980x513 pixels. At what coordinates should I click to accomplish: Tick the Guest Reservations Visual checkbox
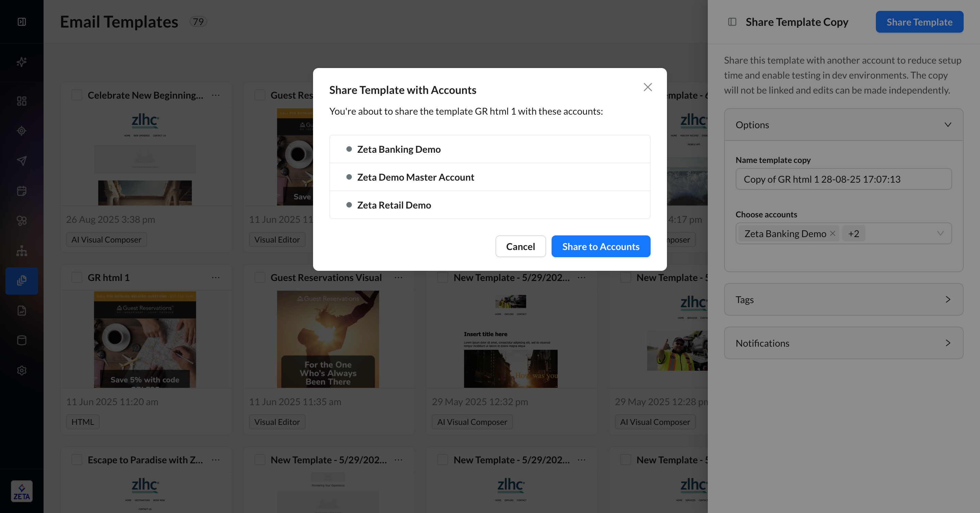click(260, 278)
